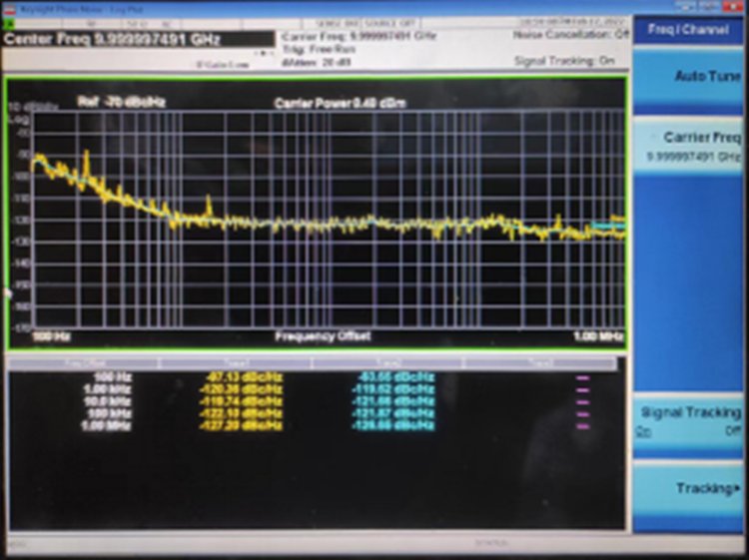Click the Freq / Channel menu header
The width and height of the screenshot is (749, 560).
(x=691, y=30)
